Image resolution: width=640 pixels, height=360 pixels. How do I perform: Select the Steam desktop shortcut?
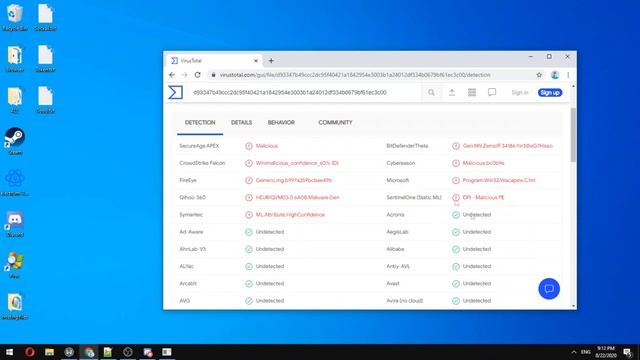[x=15, y=141]
